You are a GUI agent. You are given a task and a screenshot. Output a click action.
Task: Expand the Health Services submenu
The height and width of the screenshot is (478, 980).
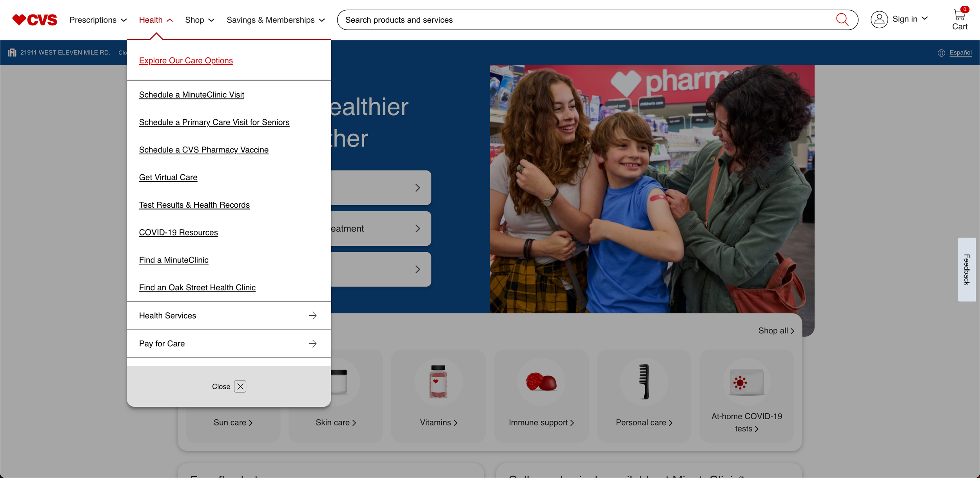(229, 315)
